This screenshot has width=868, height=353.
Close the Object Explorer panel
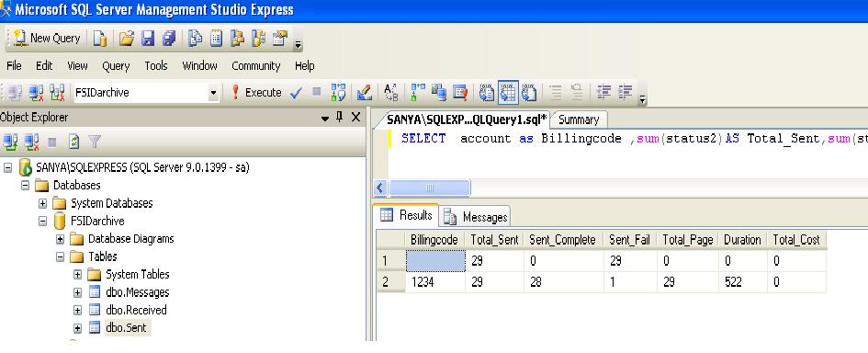[356, 118]
